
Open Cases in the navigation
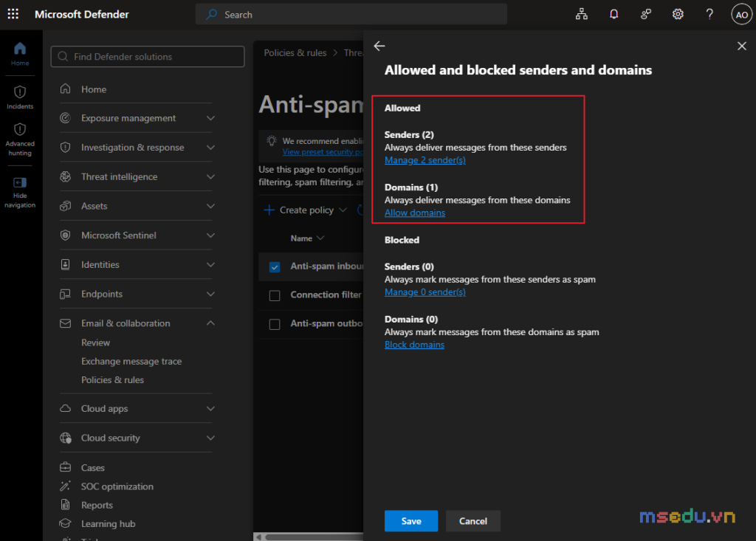(x=92, y=468)
